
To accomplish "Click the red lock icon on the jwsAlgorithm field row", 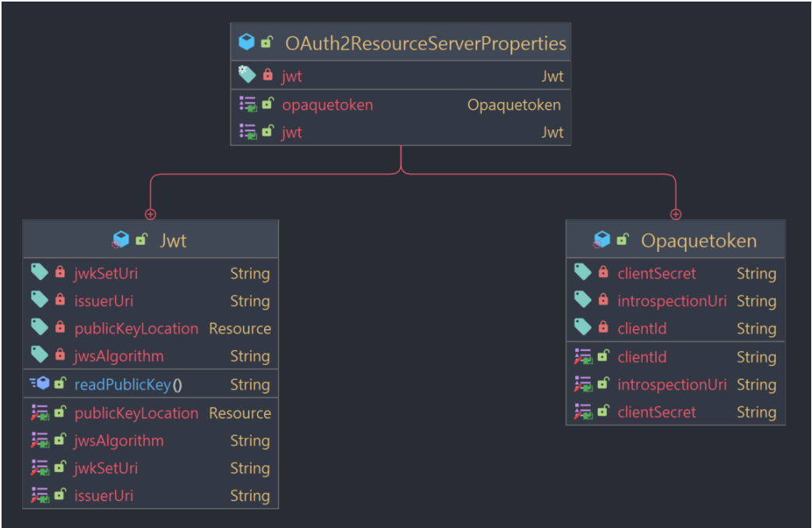I will point(60,354).
